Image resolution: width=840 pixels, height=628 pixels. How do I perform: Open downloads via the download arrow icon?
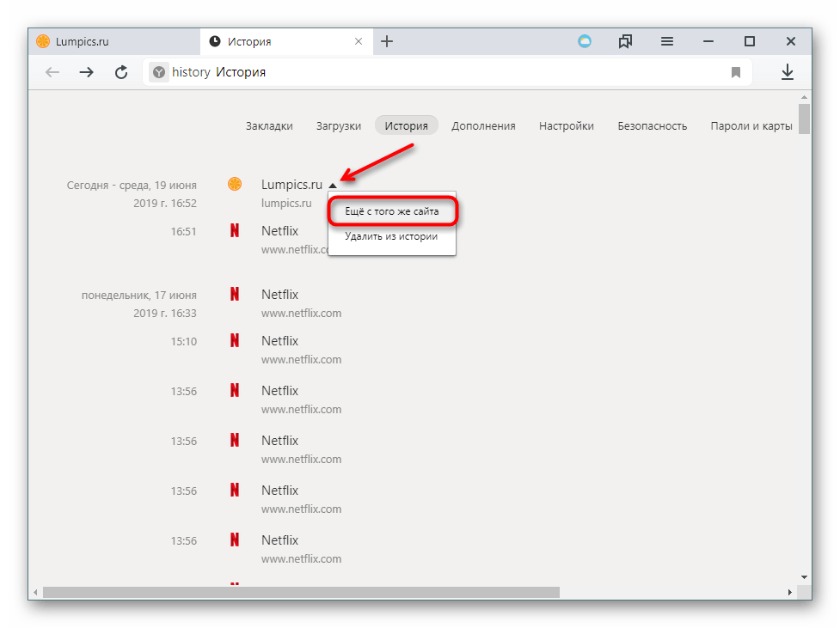[787, 72]
